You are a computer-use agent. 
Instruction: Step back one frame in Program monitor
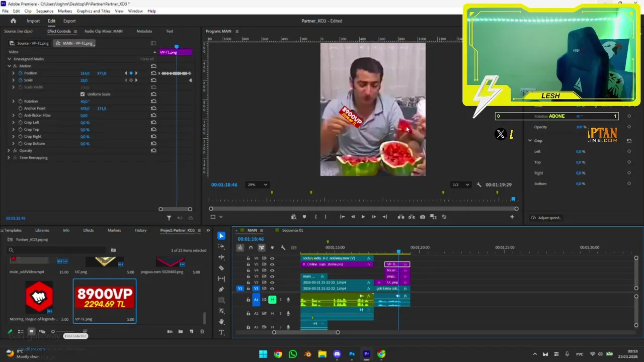tap(353, 217)
